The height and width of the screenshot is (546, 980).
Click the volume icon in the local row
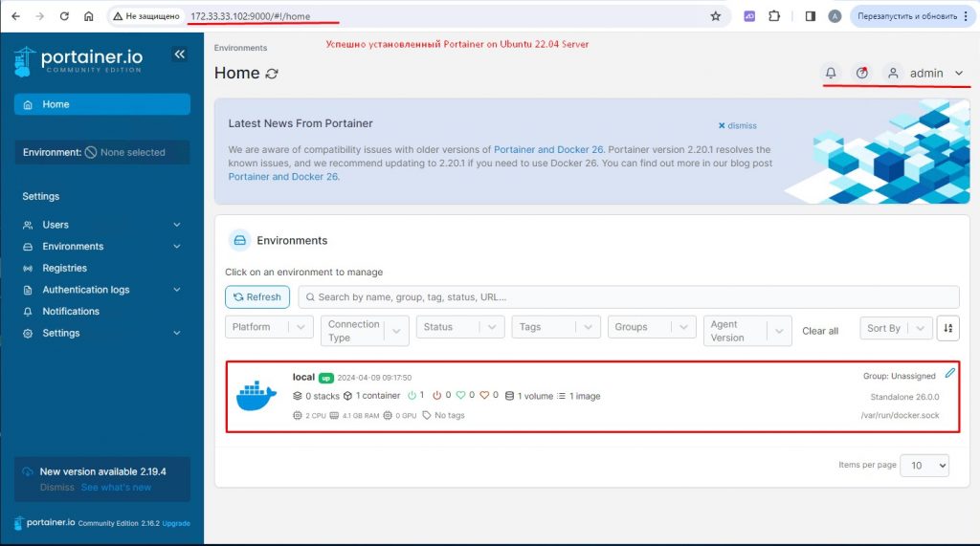[x=509, y=396]
